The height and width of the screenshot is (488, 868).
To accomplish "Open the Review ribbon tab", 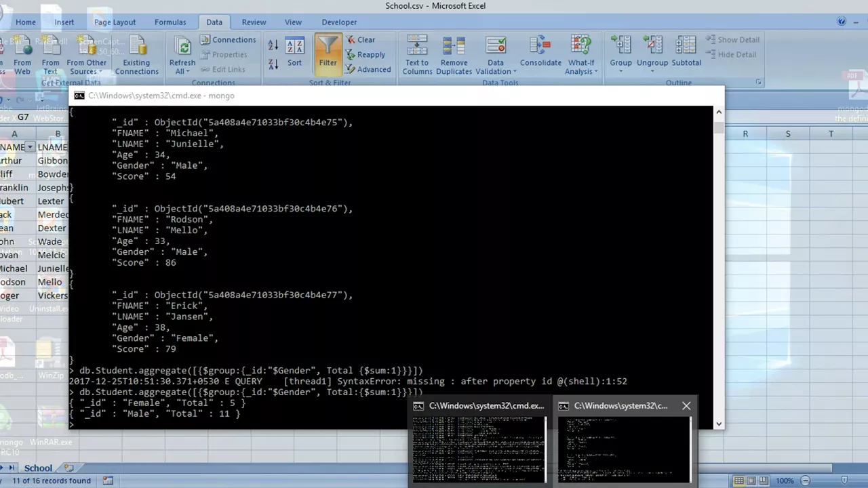I will coord(254,22).
